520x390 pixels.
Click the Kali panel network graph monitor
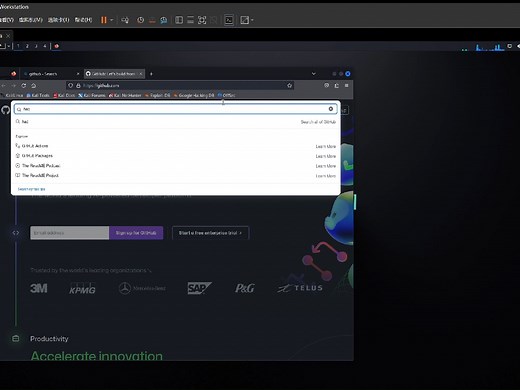(490, 47)
